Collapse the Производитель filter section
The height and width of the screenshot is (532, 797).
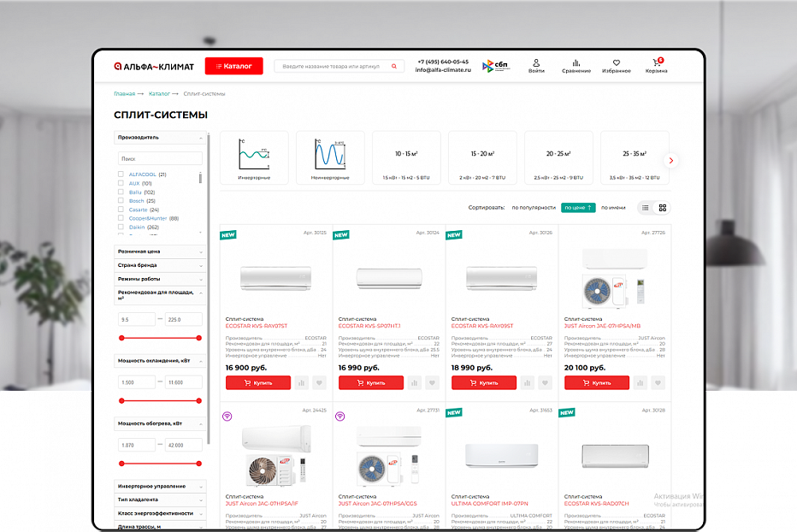160,138
